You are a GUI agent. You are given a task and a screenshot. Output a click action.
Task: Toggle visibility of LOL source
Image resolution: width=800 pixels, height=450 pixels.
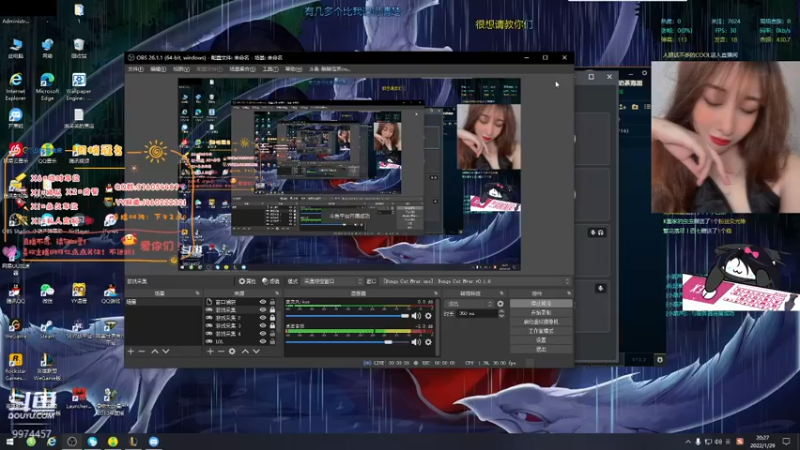tap(263, 341)
